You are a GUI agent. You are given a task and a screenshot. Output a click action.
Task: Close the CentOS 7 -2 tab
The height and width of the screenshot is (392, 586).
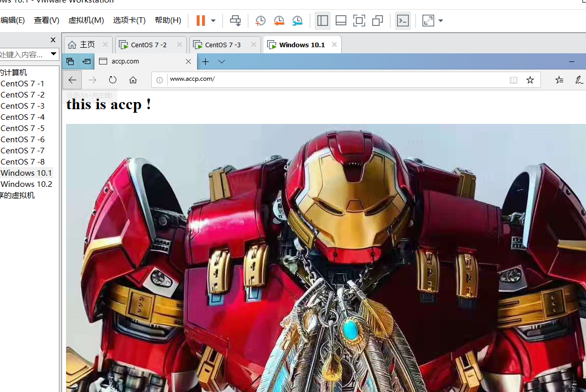tap(179, 45)
